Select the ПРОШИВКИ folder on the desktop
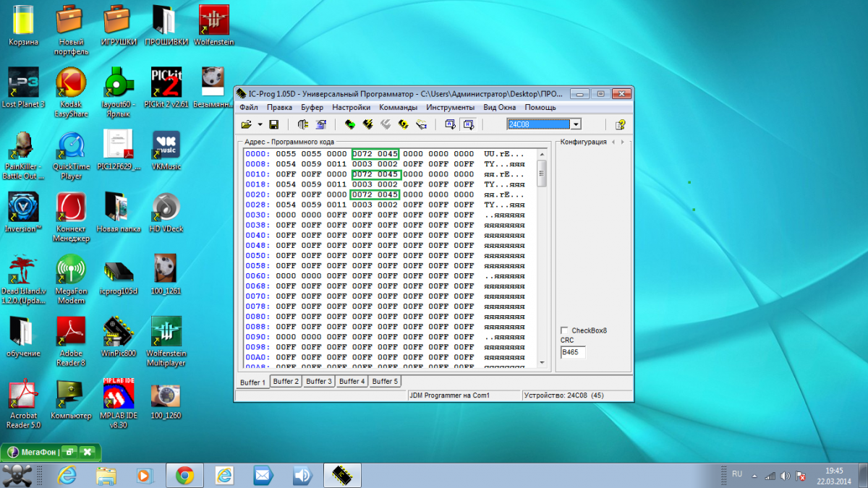Screen dimensions: 868x488 pos(166,26)
